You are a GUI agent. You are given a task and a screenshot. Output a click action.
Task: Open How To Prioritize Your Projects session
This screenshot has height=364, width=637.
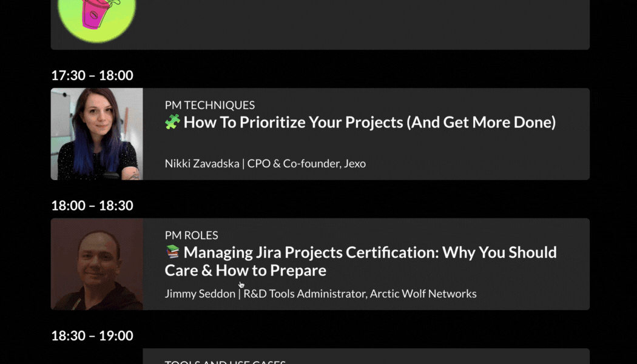click(x=369, y=123)
